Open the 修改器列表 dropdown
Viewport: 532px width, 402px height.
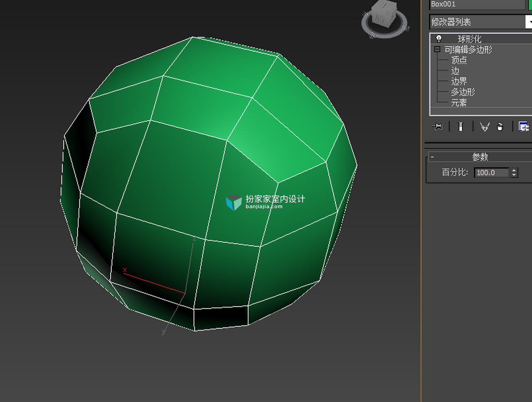click(x=481, y=22)
